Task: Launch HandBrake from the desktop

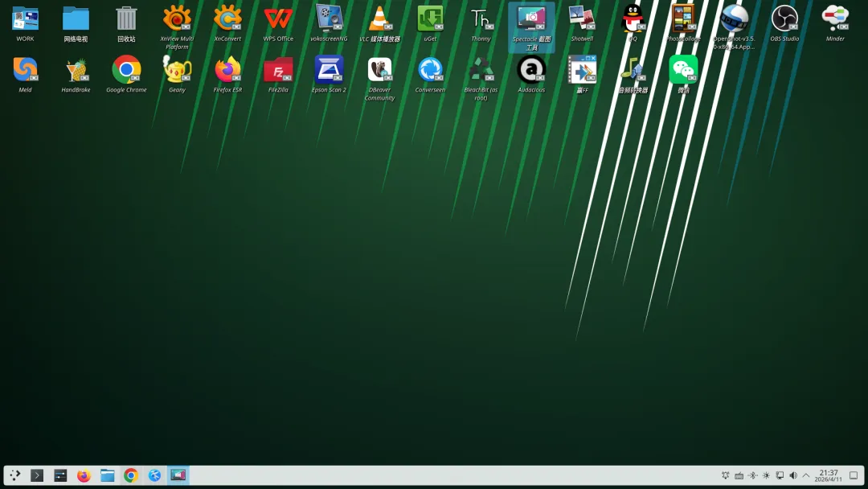Action: pyautogui.click(x=76, y=70)
